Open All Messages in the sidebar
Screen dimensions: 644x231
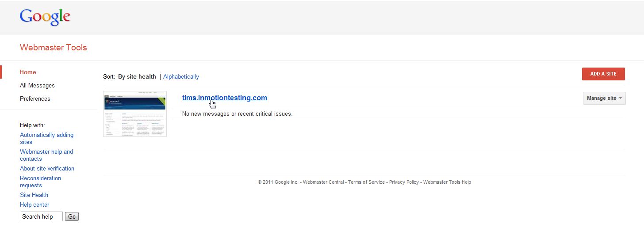pyautogui.click(x=37, y=85)
